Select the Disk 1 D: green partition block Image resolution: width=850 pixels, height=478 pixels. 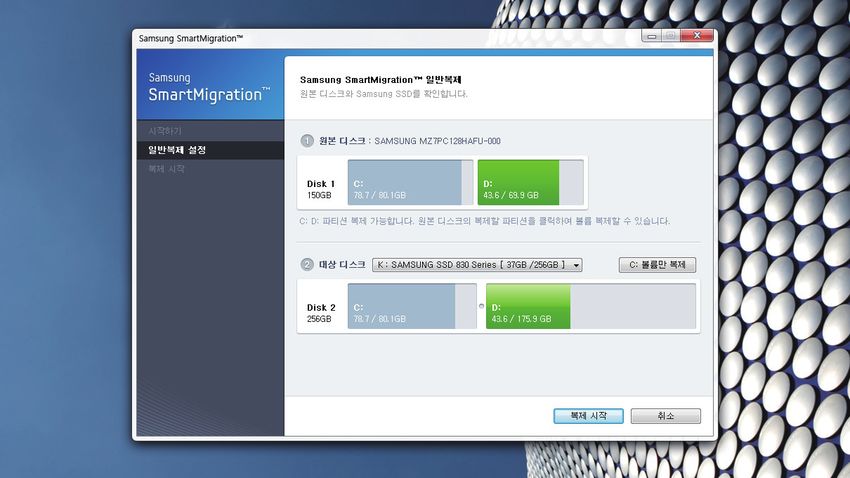click(x=530, y=182)
